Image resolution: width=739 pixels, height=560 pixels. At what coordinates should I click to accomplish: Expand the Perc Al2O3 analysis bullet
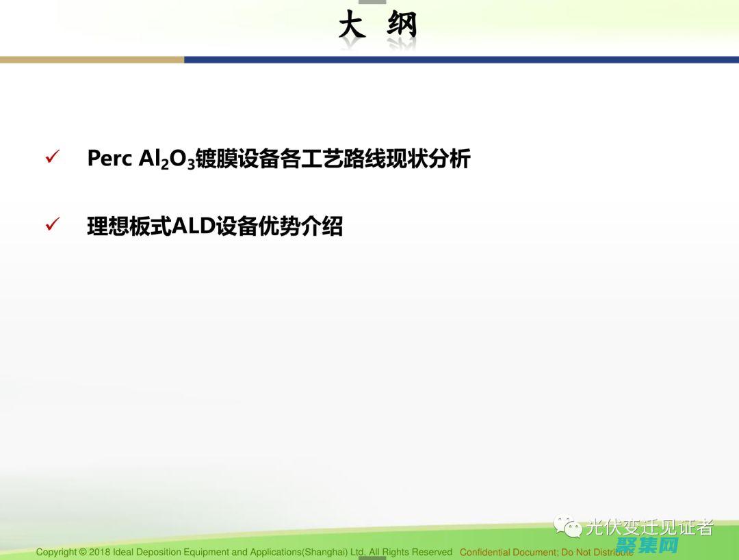pyautogui.click(x=281, y=159)
